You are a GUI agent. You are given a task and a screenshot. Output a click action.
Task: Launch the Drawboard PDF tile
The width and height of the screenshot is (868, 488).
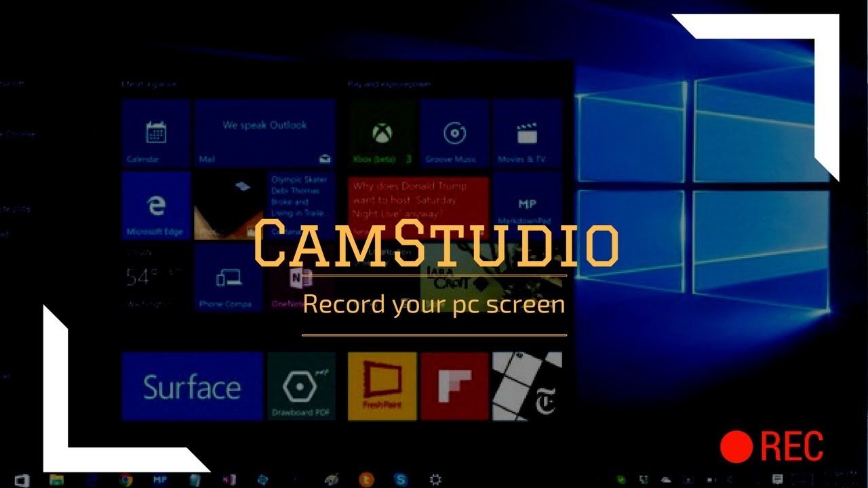pos(302,386)
